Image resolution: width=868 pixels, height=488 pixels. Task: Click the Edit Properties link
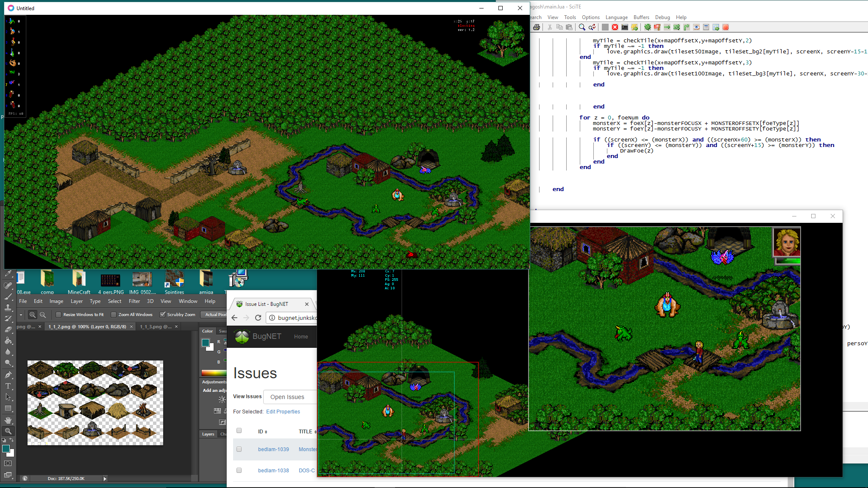(283, 412)
